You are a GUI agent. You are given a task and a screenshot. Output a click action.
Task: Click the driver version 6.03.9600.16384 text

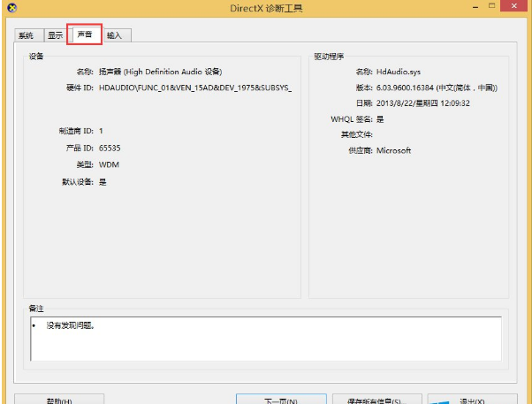coord(437,88)
